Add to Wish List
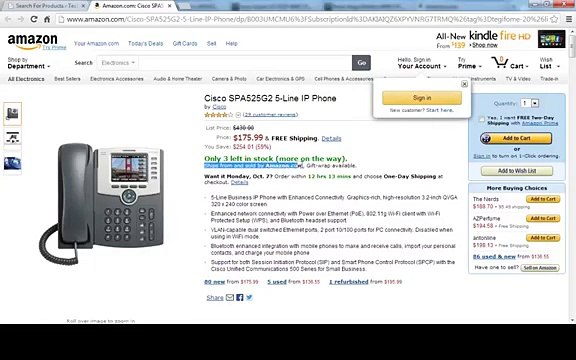576x360 pixels. click(x=516, y=171)
